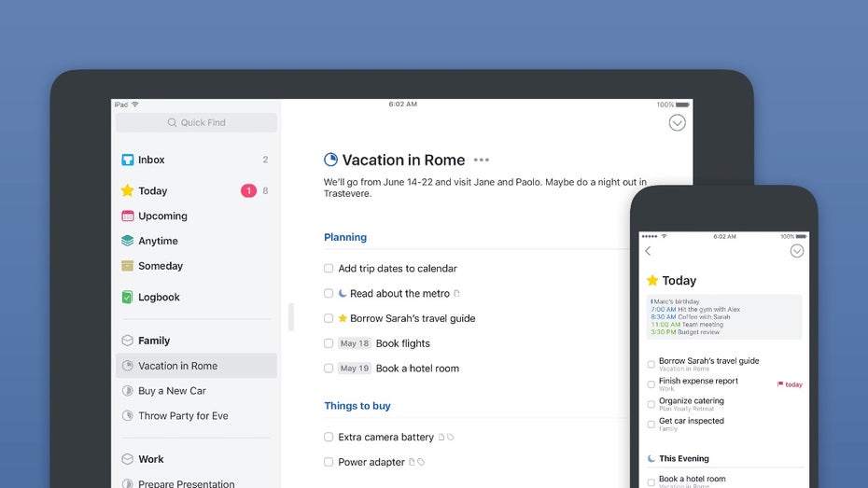
Task: Click the Vacation in Rome title progress circle
Action: pyautogui.click(x=330, y=160)
